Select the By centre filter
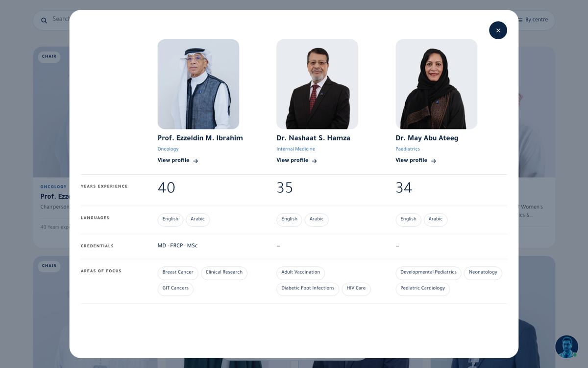 (533, 20)
